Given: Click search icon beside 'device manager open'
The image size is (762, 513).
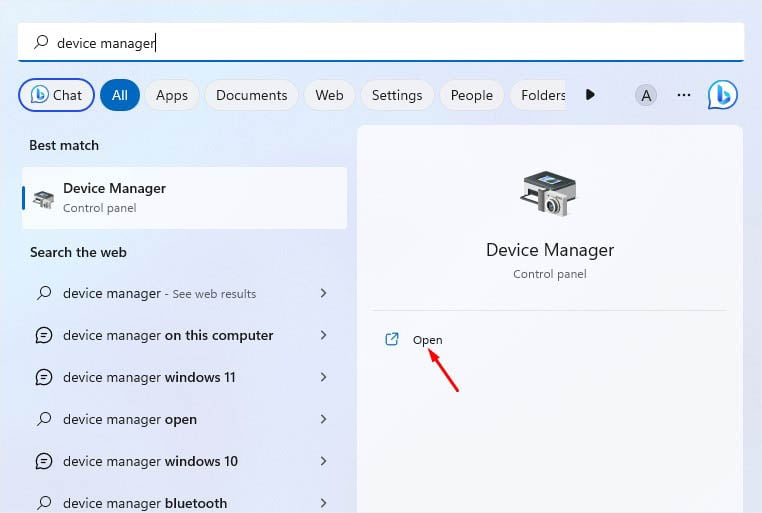Looking at the screenshot, I should pos(44,419).
